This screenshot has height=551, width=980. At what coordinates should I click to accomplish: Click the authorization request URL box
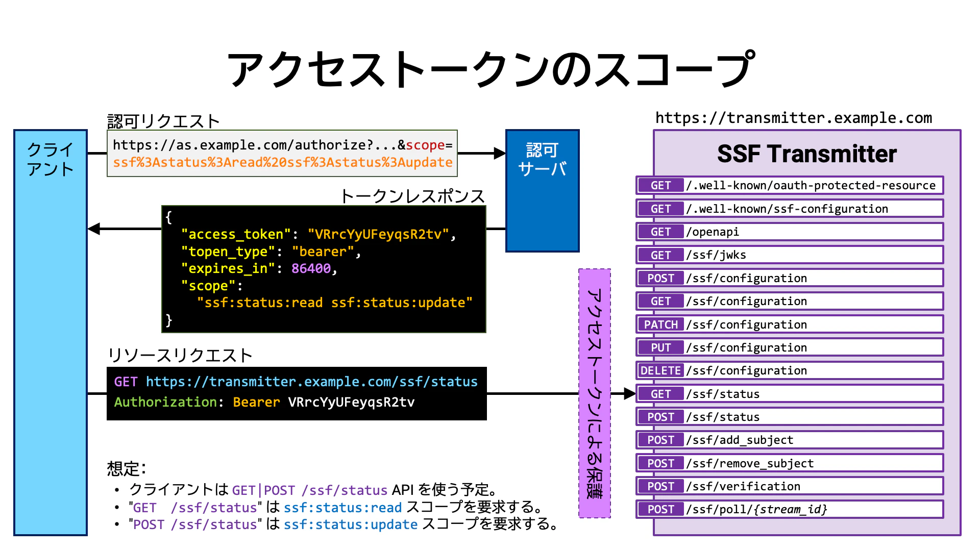[282, 154]
